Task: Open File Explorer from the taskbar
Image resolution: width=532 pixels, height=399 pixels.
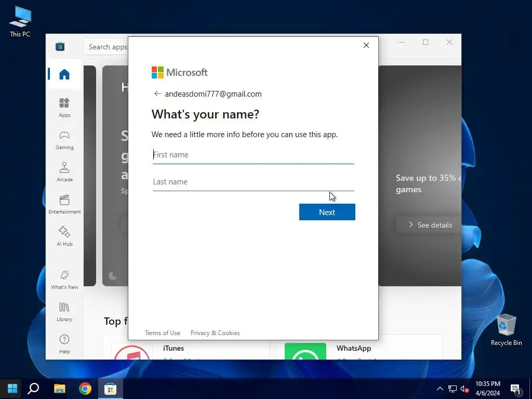Action: coord(59,389)
